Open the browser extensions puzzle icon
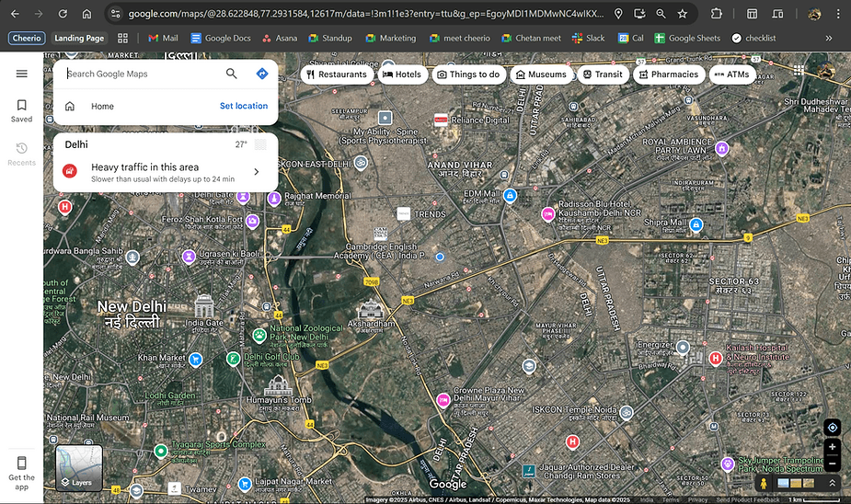This screenshot has width=851, height=504. click(x=717, y=14)
